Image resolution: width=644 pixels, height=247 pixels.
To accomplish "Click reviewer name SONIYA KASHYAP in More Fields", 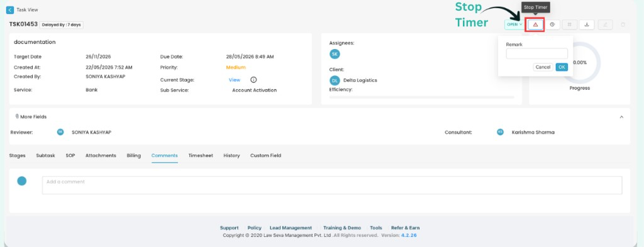I will click(92, 133).
